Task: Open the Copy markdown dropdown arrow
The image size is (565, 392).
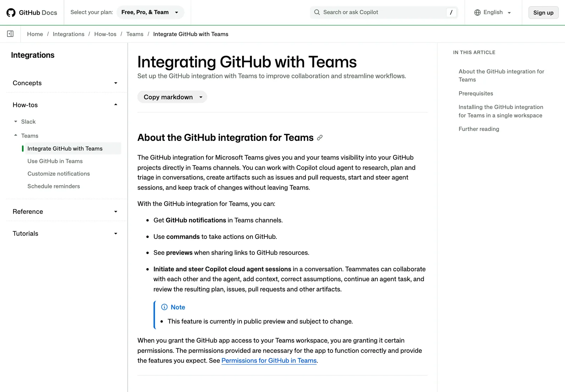Action: click(x=201, y=97)
